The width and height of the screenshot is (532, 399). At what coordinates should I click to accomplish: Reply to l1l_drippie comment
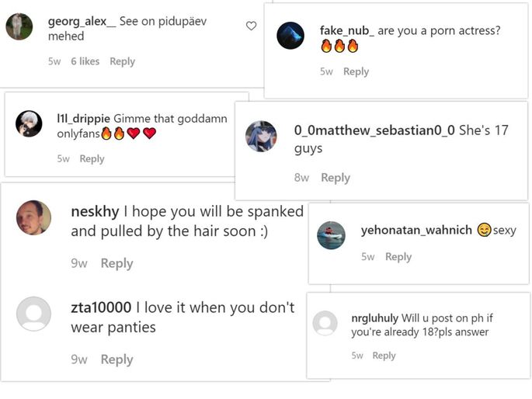[x=92, y=158]
